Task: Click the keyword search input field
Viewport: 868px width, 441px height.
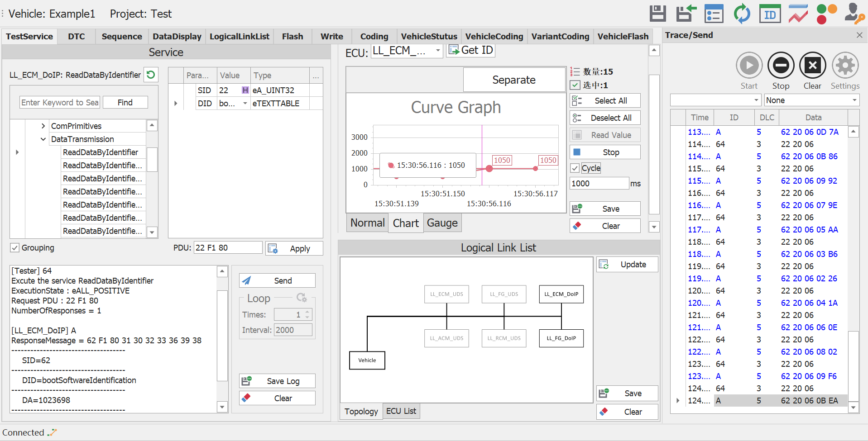Action: [x=60, y=102]
